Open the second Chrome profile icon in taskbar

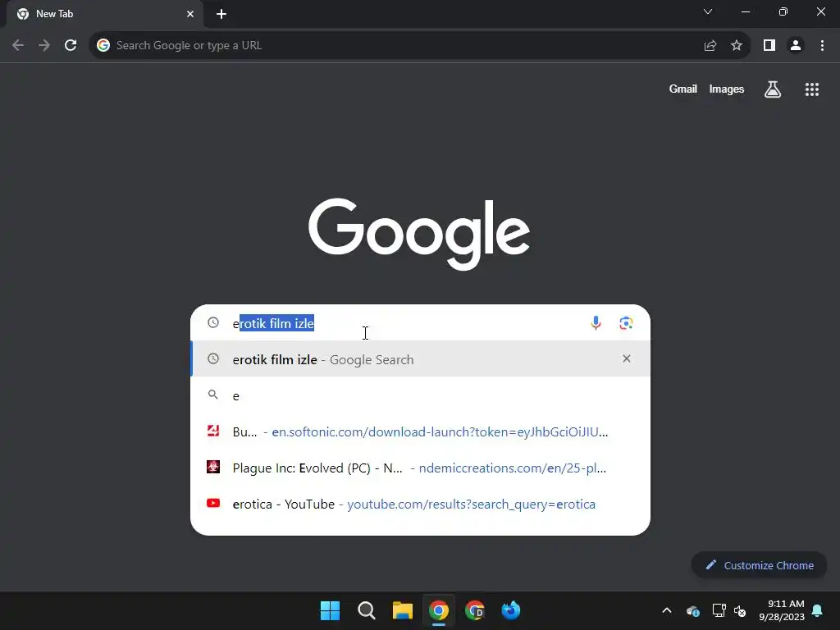click(x=475, y=610)
